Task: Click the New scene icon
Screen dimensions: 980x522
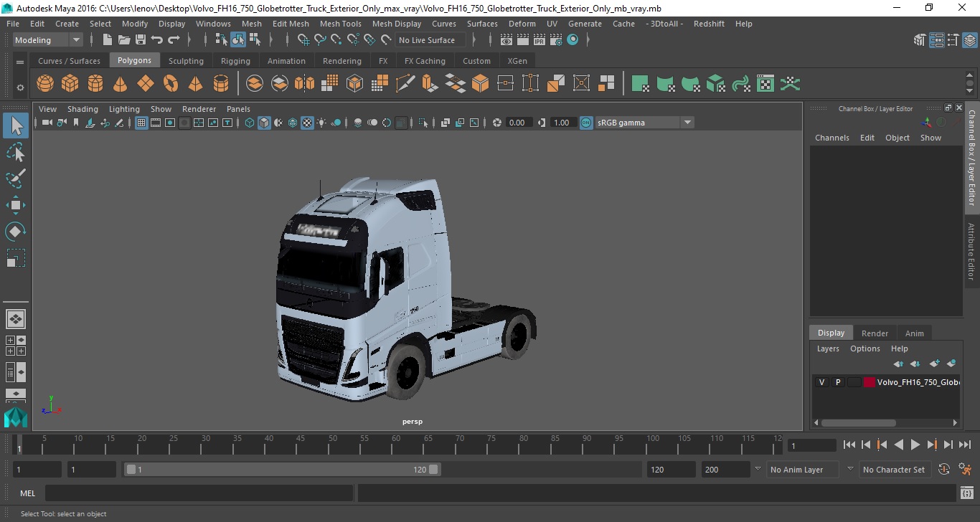Action: (108, 40)
